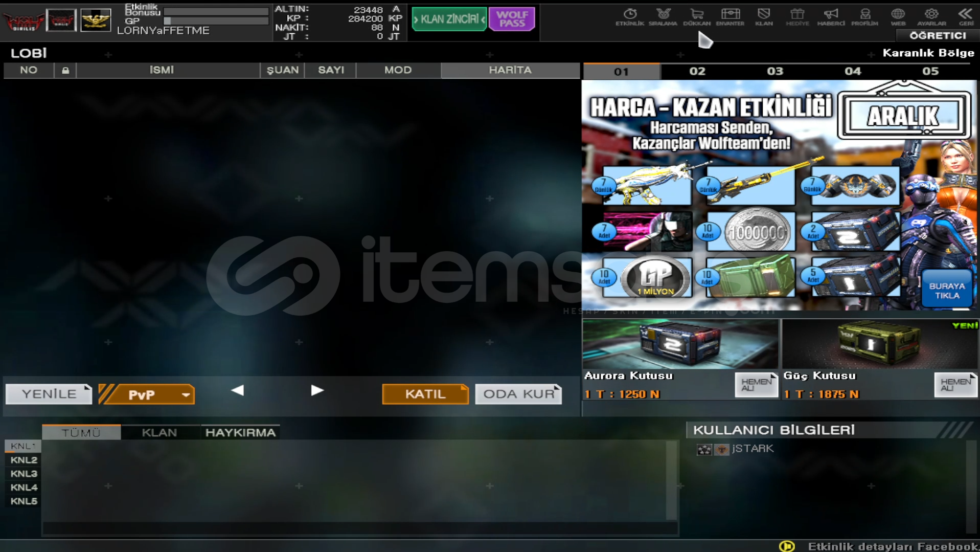Screen dimensions: 980x552
Task: Click the Aralık sign on banner
Action: coord(904,116)
